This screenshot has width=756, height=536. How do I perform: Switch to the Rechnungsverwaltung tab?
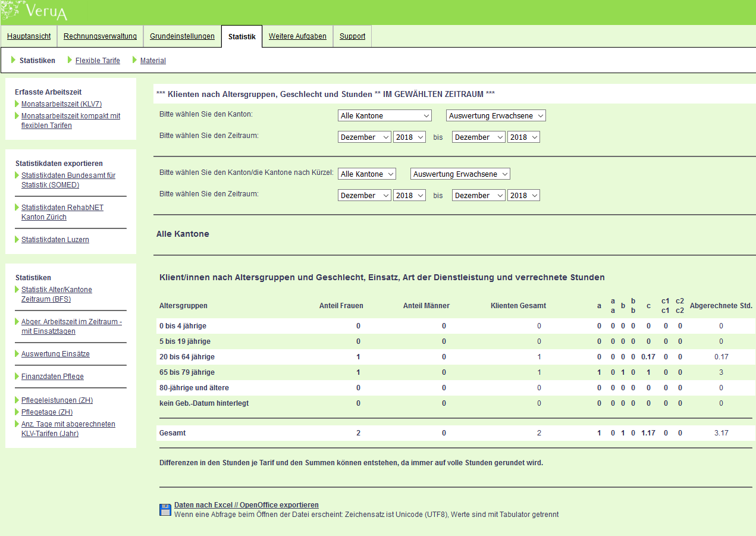[x=100, y=36]
